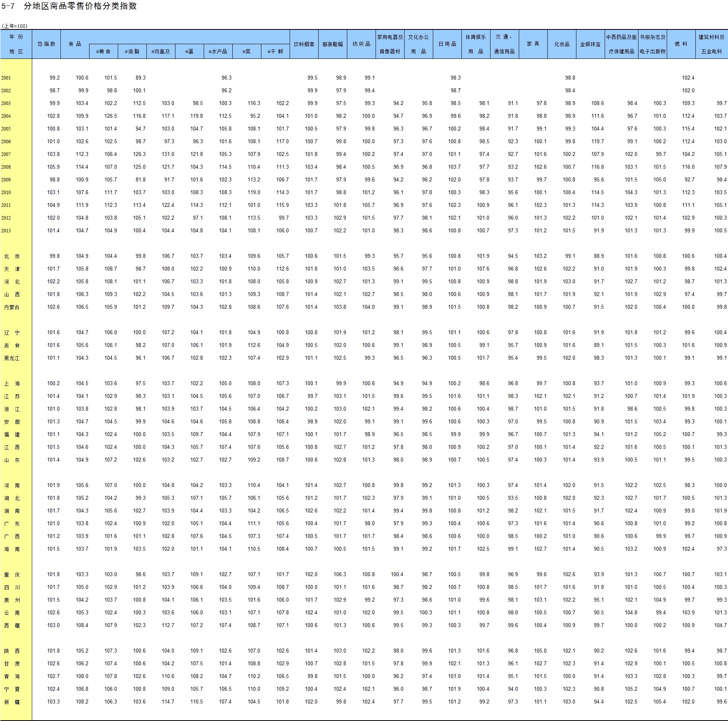The width and height of the screenshot is (728, 721).
Task: Select the 2001 year row label
Action: click(x=6, y=78)
